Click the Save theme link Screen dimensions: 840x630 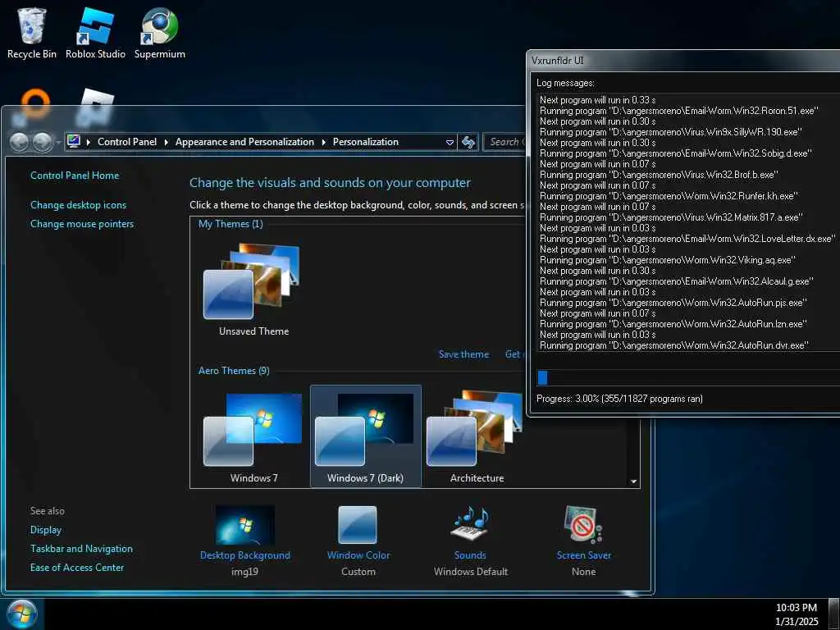[463, 354]
